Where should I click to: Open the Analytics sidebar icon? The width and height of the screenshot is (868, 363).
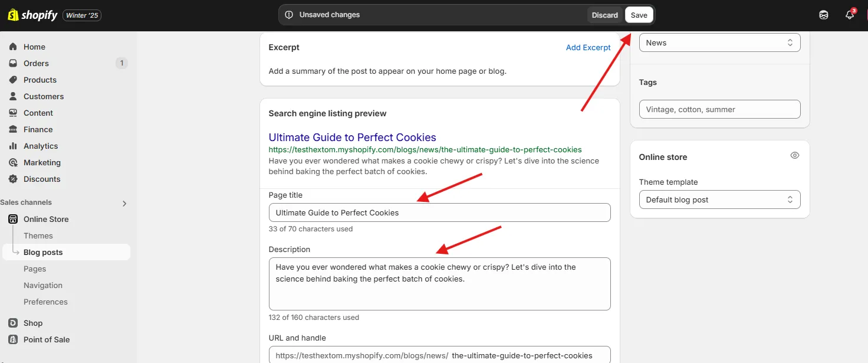click(13, 146)
